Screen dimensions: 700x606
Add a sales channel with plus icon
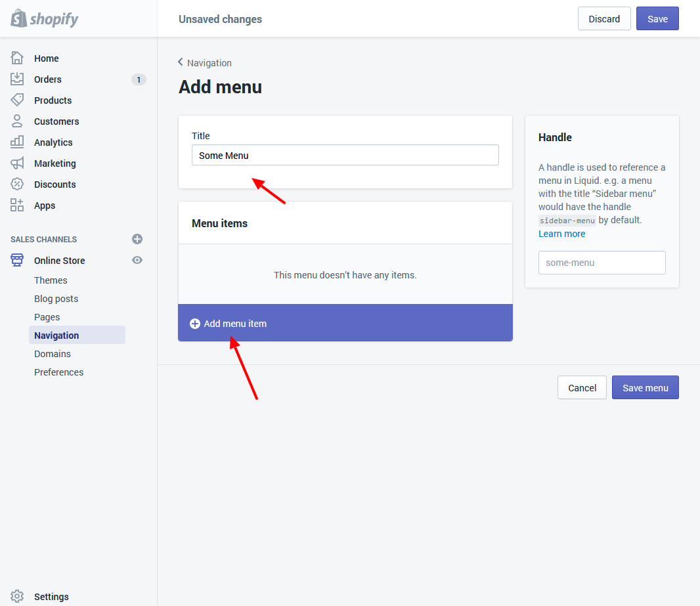pyautogui.click(x=137, y=240)
